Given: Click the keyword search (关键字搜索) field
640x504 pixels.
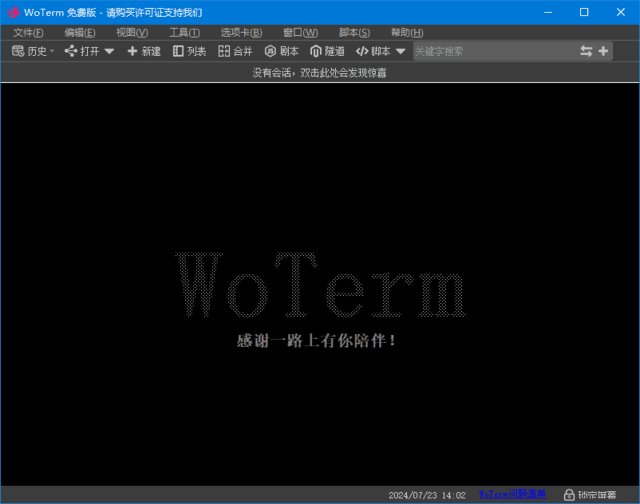Looking at the screenshot, I should click(490, 51).
